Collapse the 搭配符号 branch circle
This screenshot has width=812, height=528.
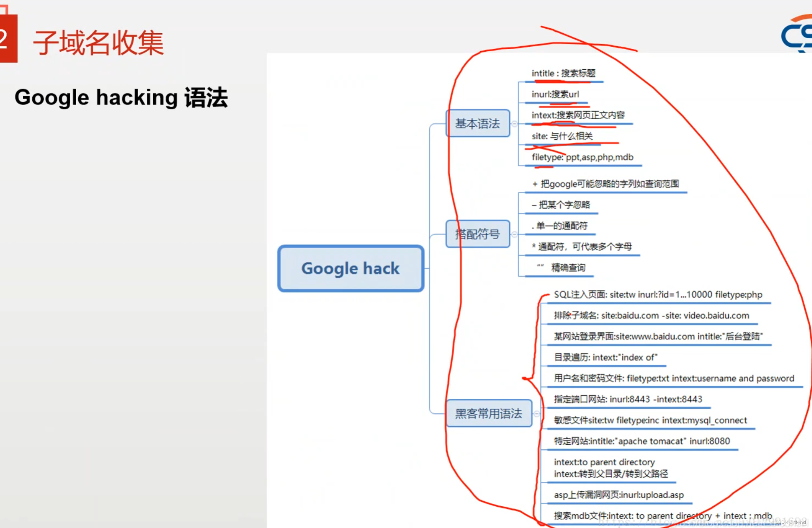(x=514, y=234)
